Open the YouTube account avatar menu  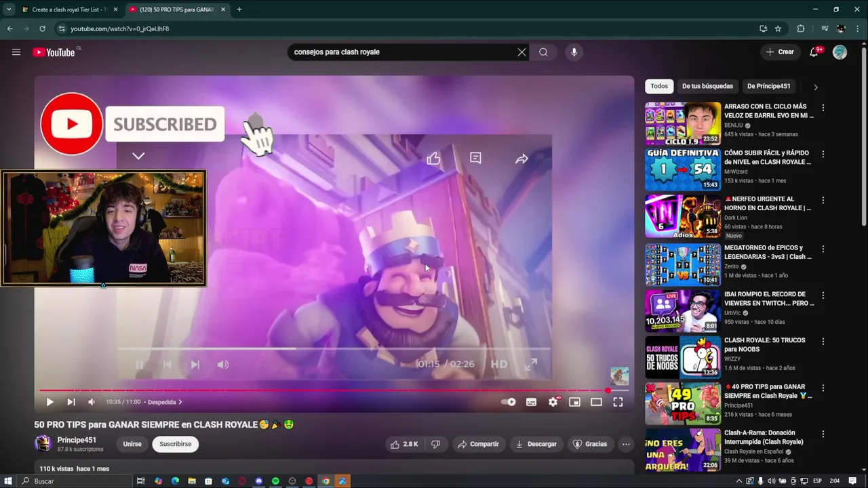[840, 52]
